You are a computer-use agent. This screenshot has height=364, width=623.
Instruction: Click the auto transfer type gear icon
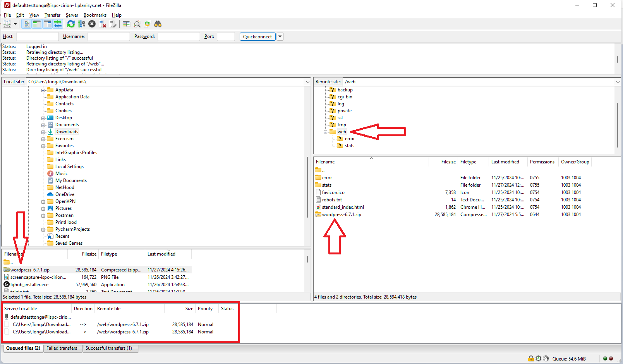(x=538, y=359)
